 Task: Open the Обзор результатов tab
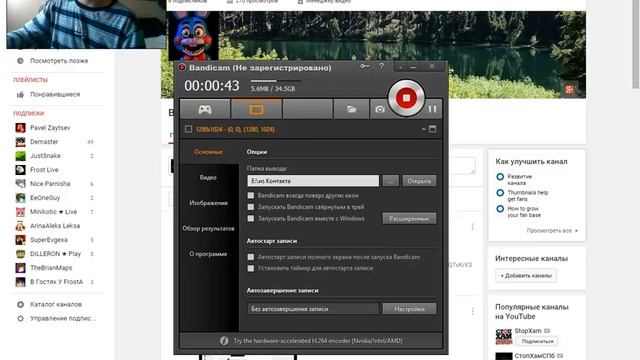[x=208, y=229]
